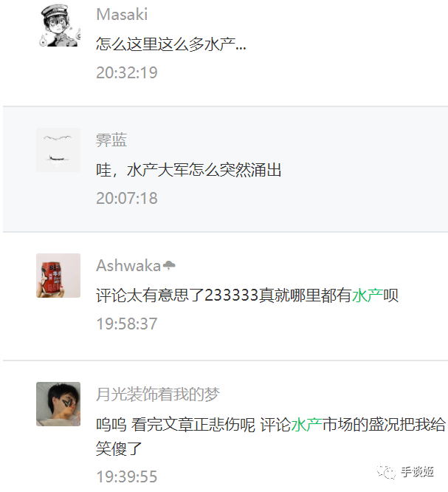
Task: Click 月光装饰着我的梦's sleeping person avatar
Action: (x=58, y=404)
